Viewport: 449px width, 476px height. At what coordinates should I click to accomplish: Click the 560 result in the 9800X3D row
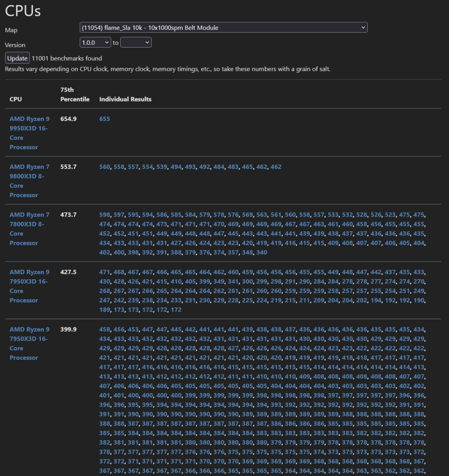104,167
